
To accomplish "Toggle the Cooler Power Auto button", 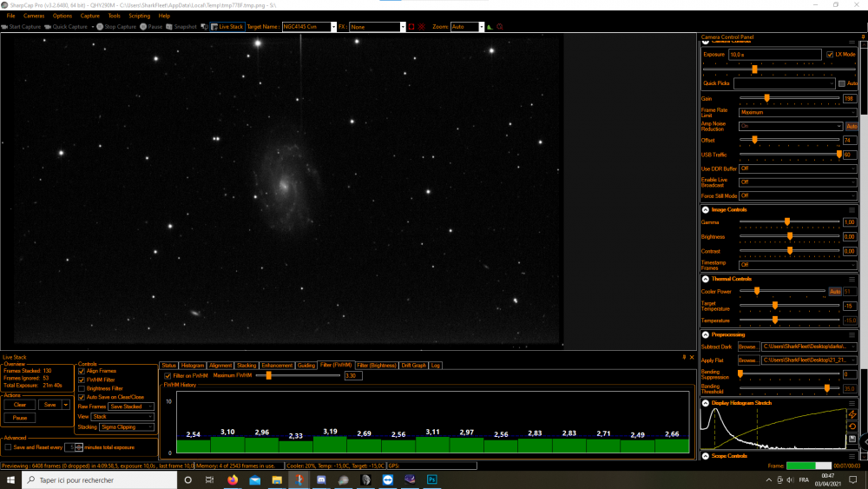I will point(835,291).
